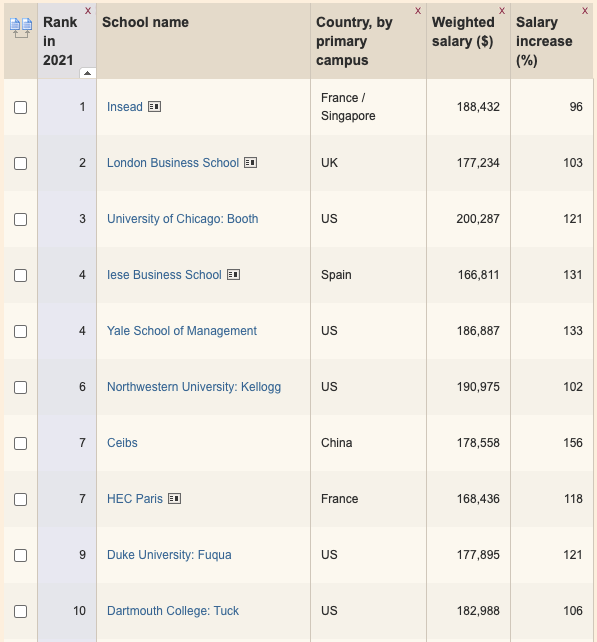Click the salary value 166,811
Image resolution: width=597 pixels, height=642 pixels.
(x=478, y=275)
